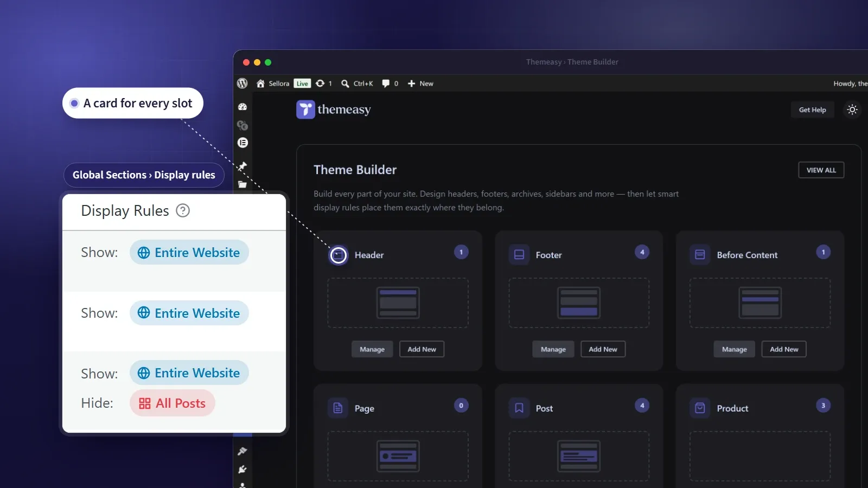Click the WordPress logo in admin bar
Viewport: 868px width, 488px height.
coord(242,83)
